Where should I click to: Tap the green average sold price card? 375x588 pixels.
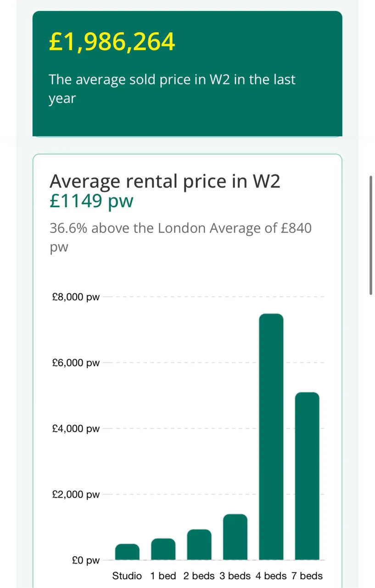pyautogui.click(x=187, y=74)
